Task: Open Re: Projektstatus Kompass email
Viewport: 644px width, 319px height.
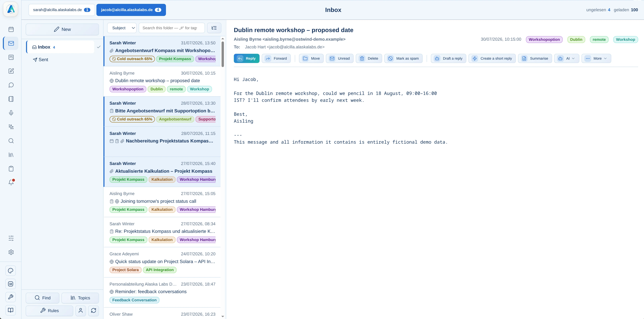Action: click(162, 232)
